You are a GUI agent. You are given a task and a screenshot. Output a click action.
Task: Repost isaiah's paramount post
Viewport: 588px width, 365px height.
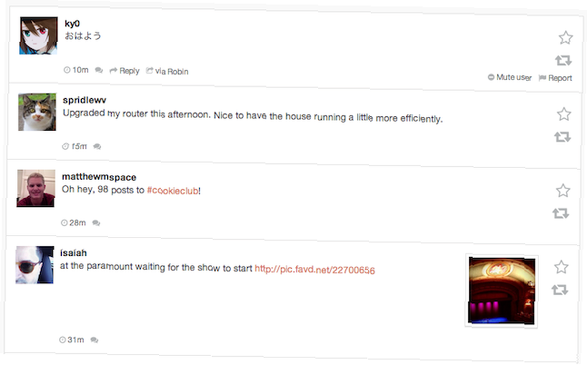click(x=560, y=290)
